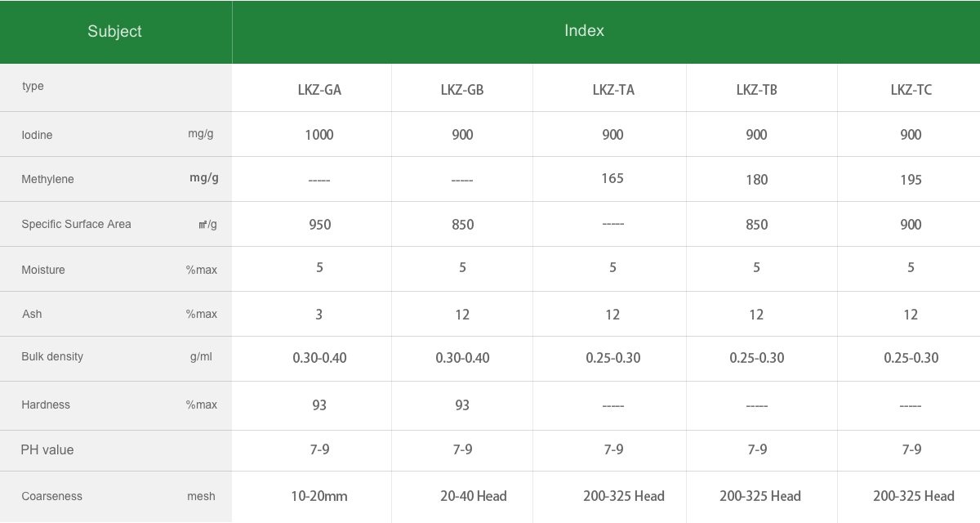Select the Ash value 3

319,315
